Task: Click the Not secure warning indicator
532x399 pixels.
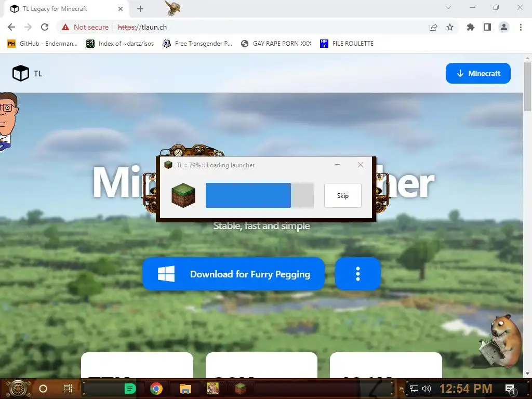Action: click(85, 27)
